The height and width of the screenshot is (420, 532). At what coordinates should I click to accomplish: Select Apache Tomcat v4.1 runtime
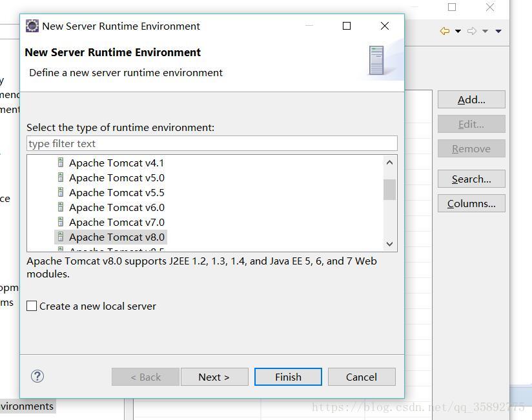(x=116, y=163)
